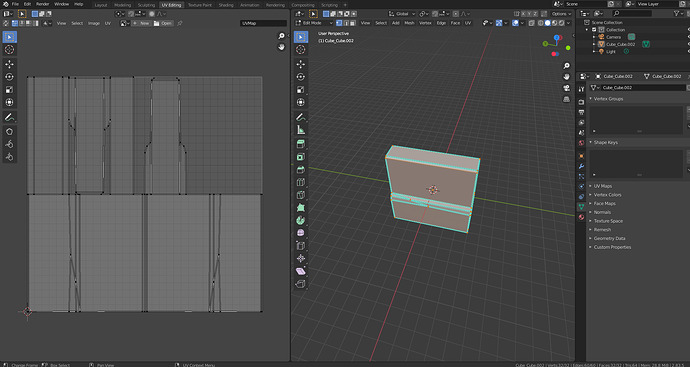Select the 3D viewport Measure tool

[301, 130]
